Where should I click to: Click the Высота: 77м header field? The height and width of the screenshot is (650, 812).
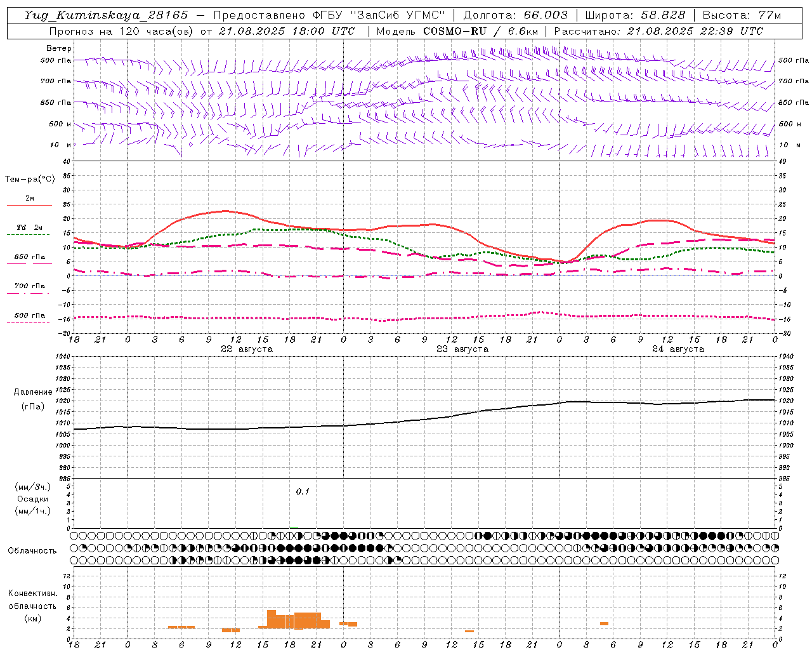click(742, 15)
